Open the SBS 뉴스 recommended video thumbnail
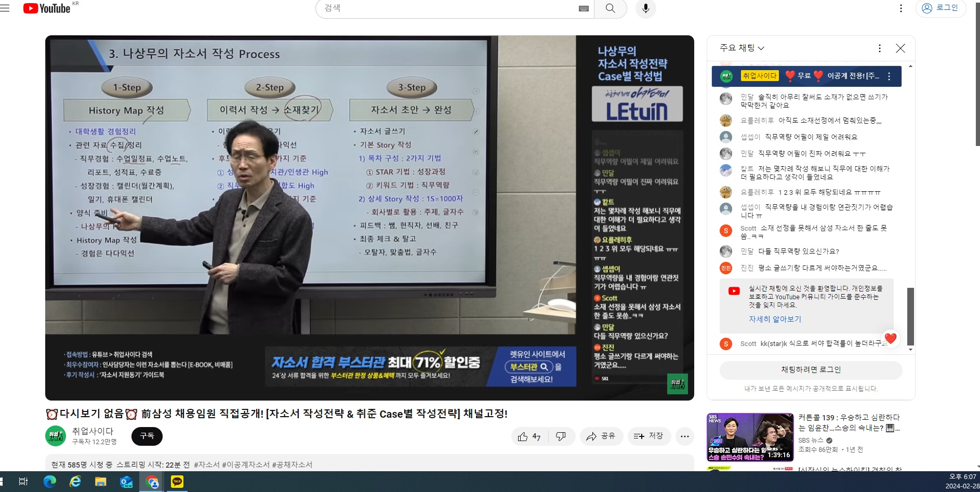The width and height of the screenshot is (980, 492). click(750, 437)
